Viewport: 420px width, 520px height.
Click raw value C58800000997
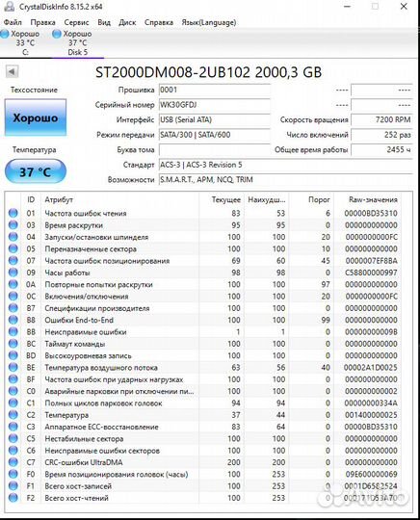371,273
